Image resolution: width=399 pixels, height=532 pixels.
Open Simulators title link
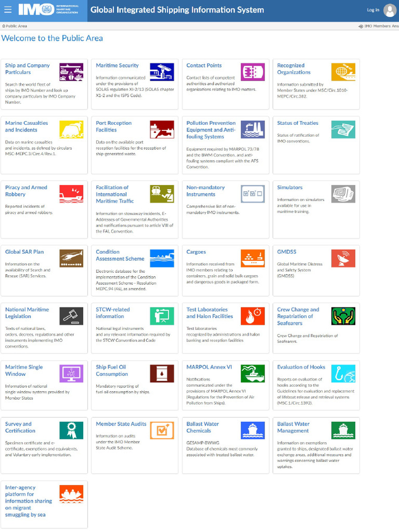pos(290,188)
